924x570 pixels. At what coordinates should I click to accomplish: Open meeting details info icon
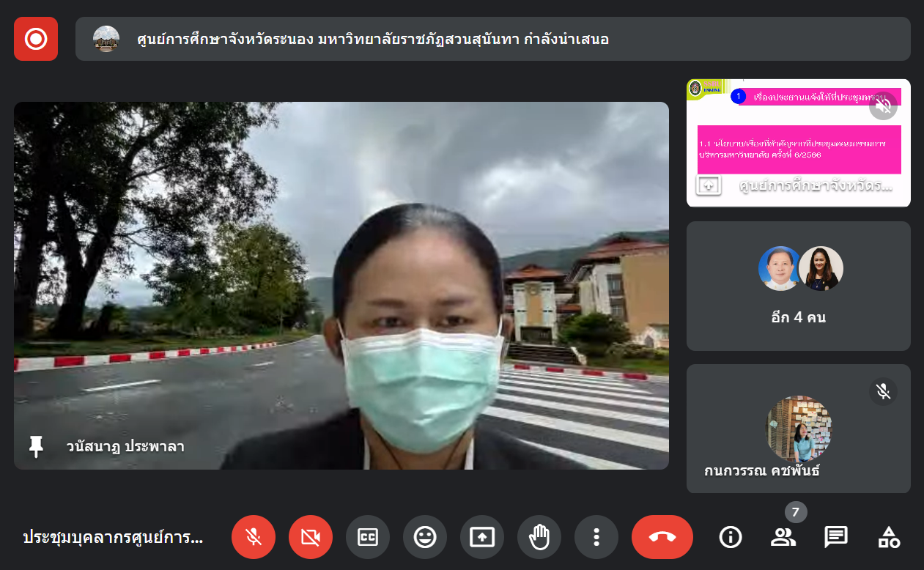pos(731,538)
